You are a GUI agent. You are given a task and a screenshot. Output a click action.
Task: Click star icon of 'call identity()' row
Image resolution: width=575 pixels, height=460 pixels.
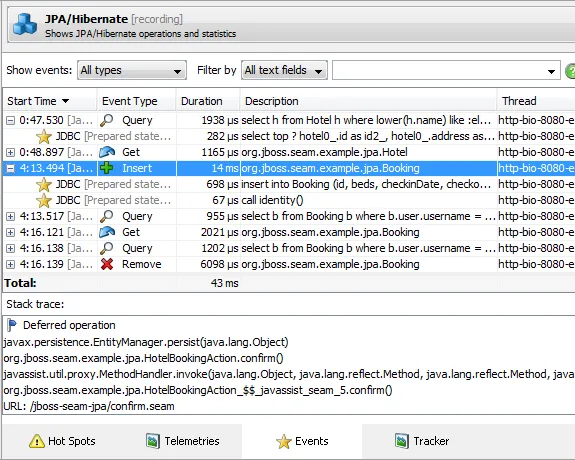tap(44, 200)
